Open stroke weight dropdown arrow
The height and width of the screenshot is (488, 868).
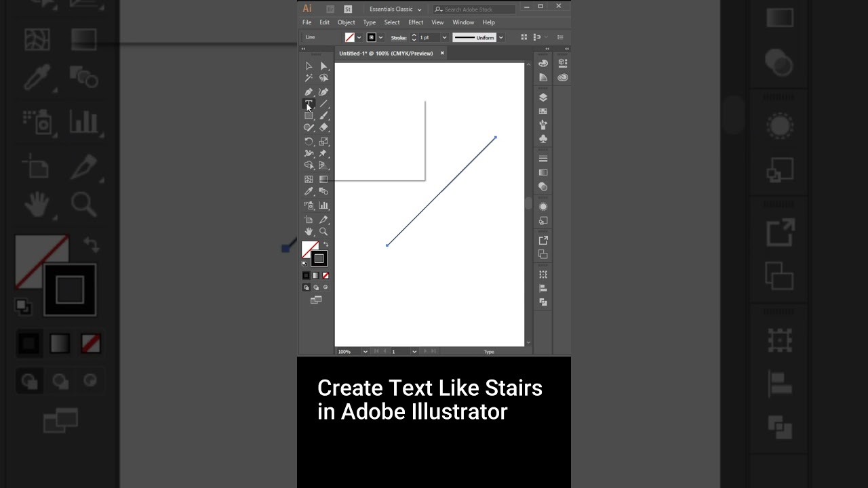pos(444,38)
